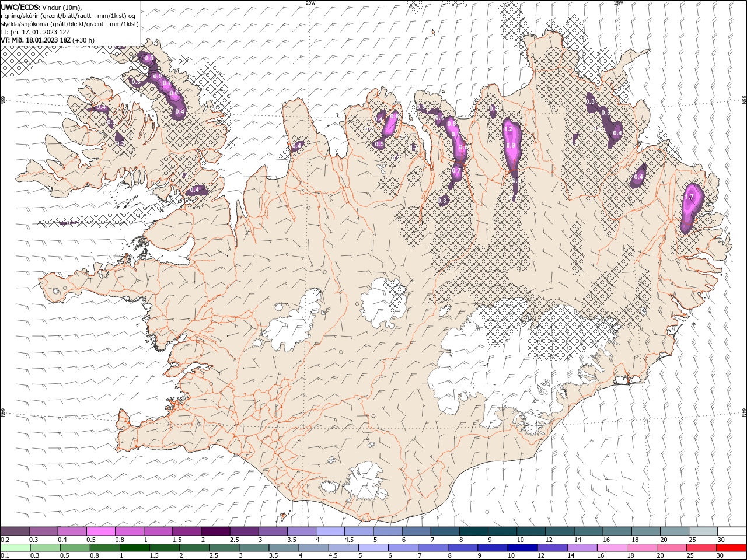Image resolution: width=747 pixels, height=560 pixels.
Task: Pick the bright pink snow swatch between 0.5 and 0.8
Action: coord(100,531)
